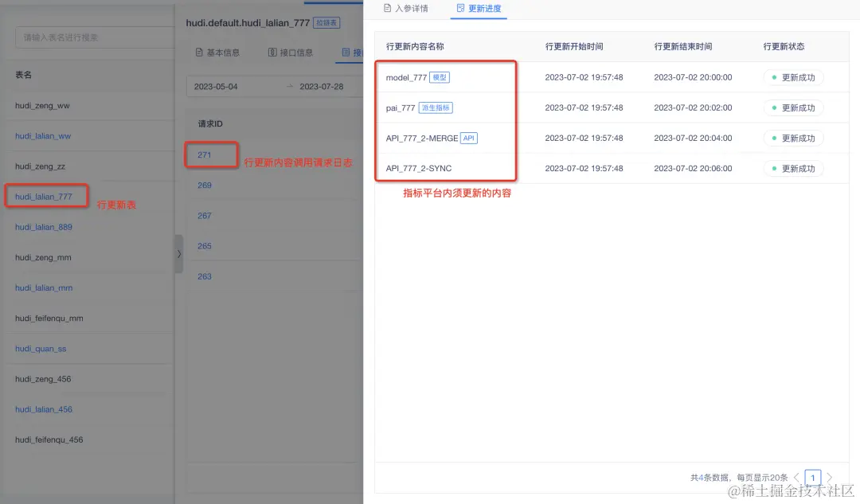Open request ID 263

pyautogui.click(x=205, y=276)
